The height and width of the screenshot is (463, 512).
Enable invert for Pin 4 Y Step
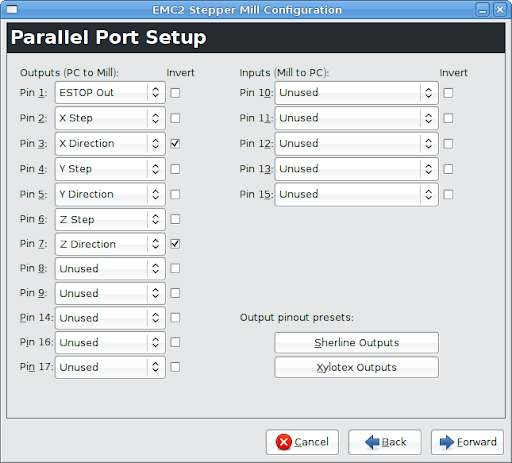click(175, 169)
